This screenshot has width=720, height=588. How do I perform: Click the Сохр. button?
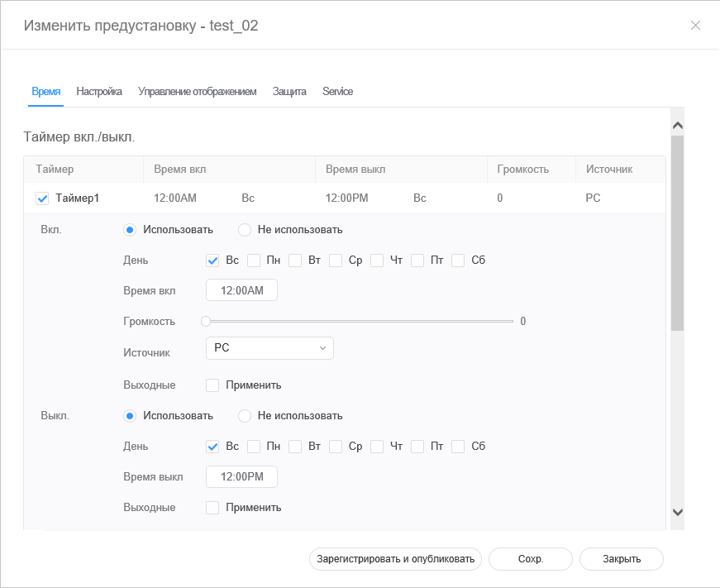530,559
